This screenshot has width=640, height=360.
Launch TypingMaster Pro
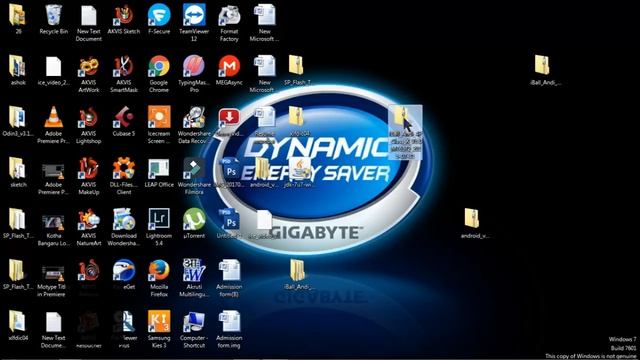click(x=194, y=66)
